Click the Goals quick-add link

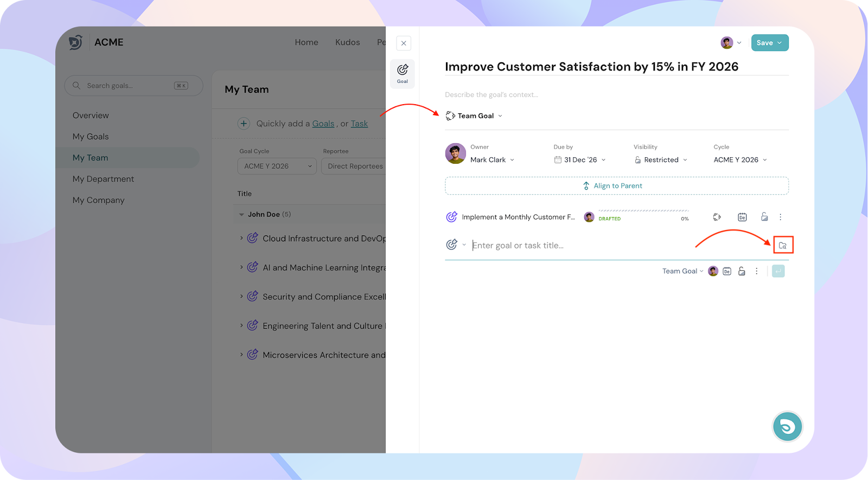pyautogui.click(x=323, y=124)
